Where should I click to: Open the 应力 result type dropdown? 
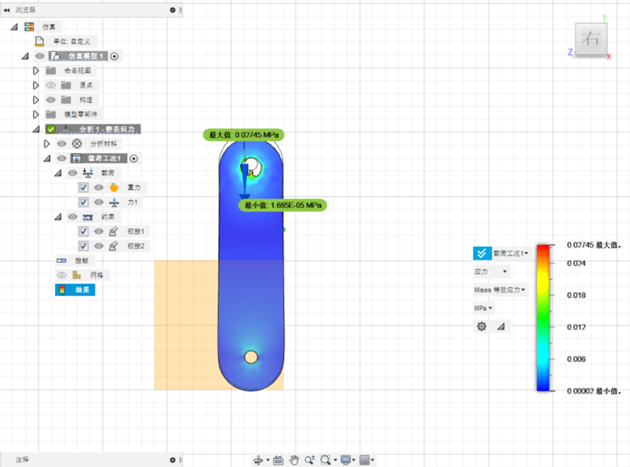coord(490,271)
